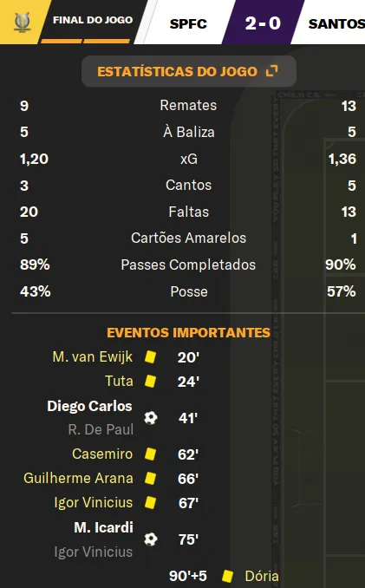Click the goal ball icon at 41'
This screenshot has height=588, width=365.
(151, 417)
